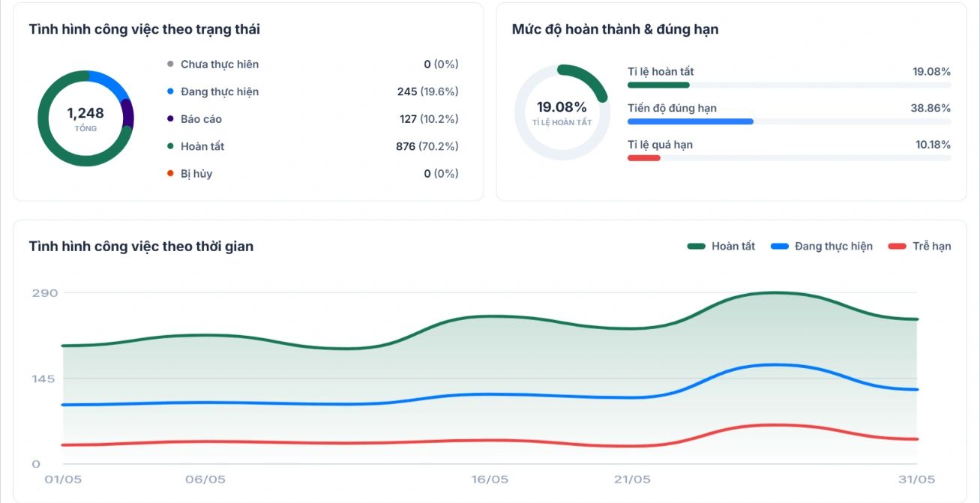The width and height of the screenshot is (980, 503).
Task: Select the Báo cáo status label
Action: point(201,119)
